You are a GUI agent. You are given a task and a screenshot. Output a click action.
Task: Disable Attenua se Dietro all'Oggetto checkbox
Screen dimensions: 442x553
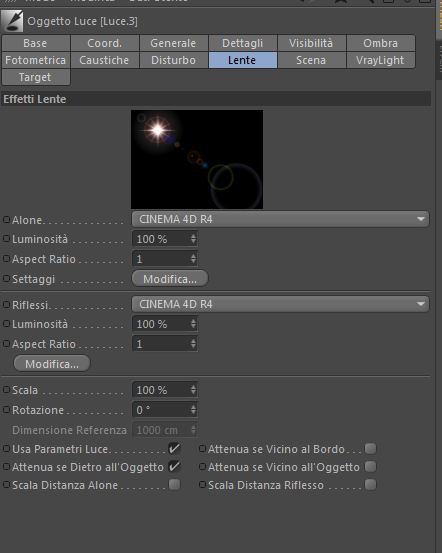tap(174, 467)
